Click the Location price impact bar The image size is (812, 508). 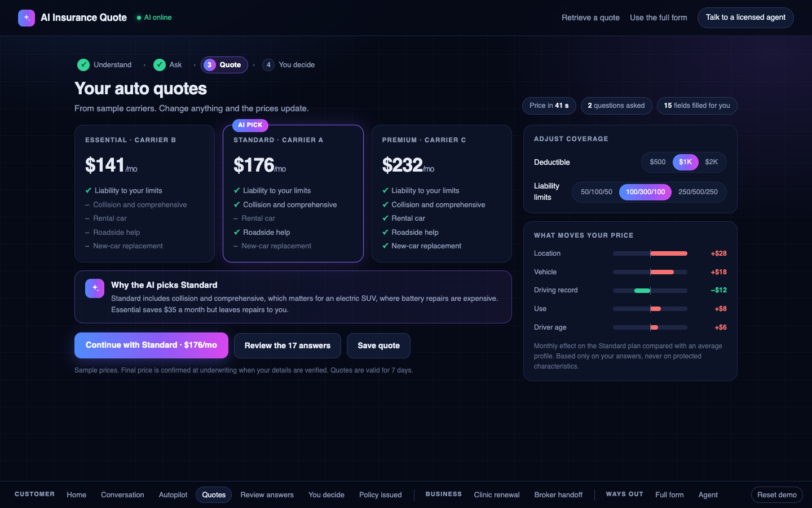(650, 253)
